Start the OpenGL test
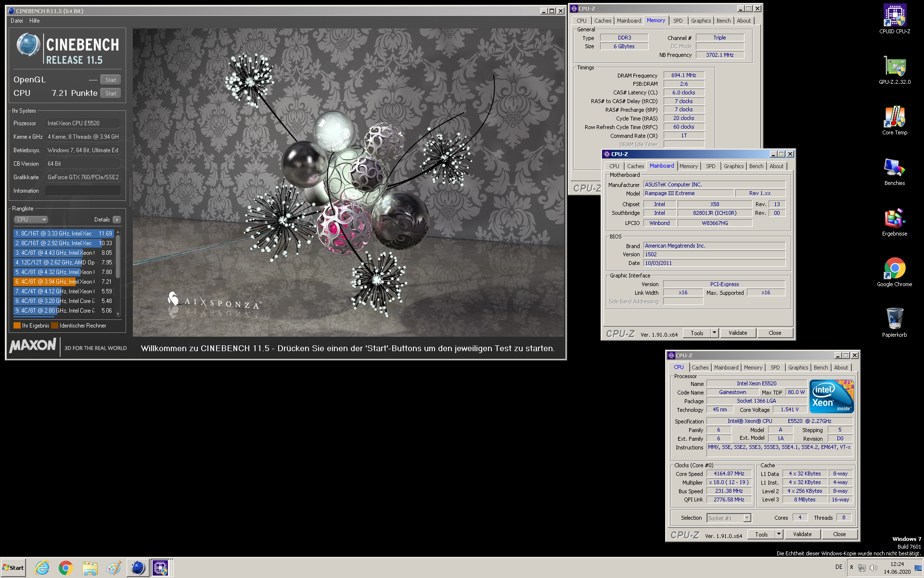This screenshot has height=578, width=924. [111, 80]
